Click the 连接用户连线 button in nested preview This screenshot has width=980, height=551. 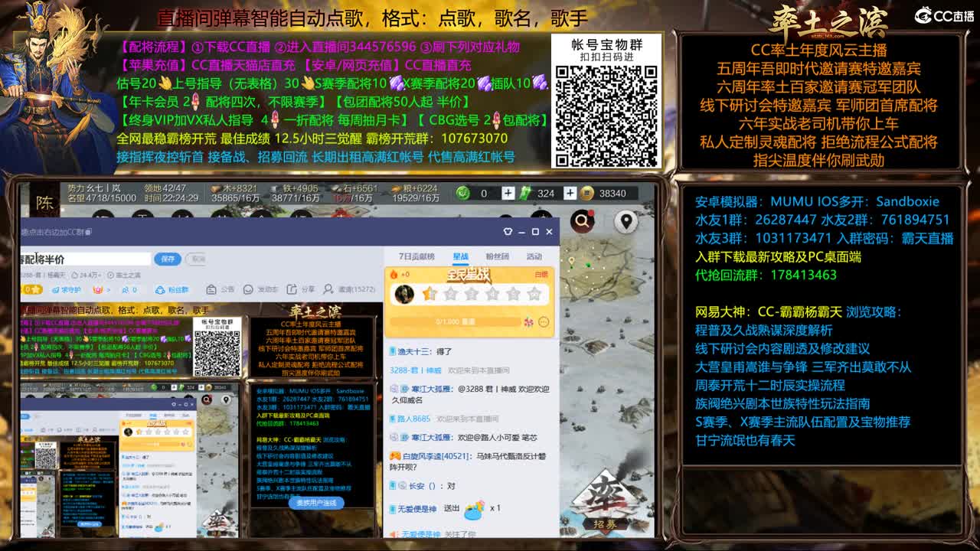(316, 503)
